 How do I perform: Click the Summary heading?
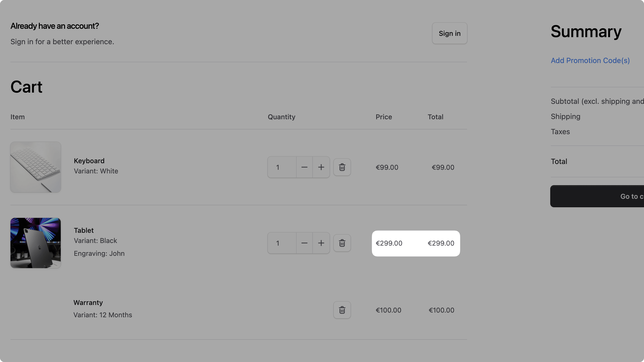586,32
